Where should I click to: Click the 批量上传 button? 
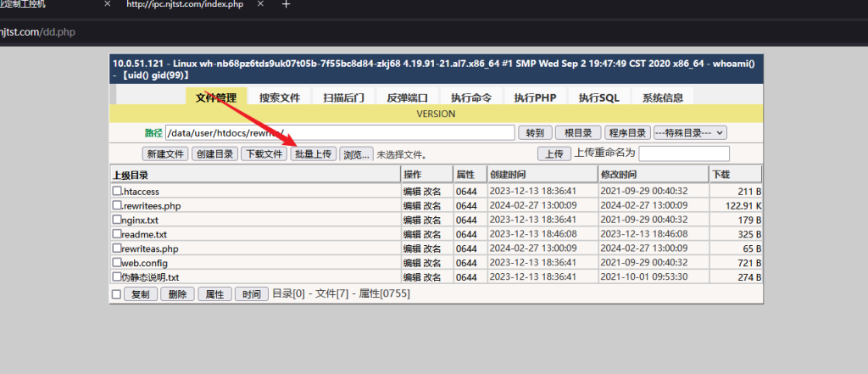tap(313, 154)
